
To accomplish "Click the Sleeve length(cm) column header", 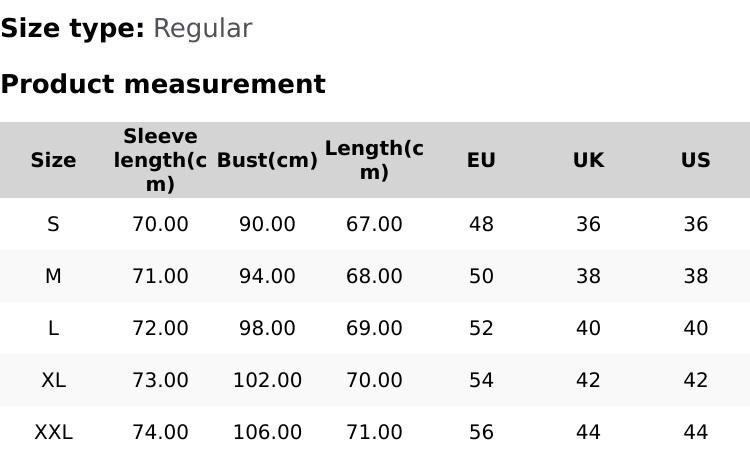I will pyautogui.click(x=160, y=160).
